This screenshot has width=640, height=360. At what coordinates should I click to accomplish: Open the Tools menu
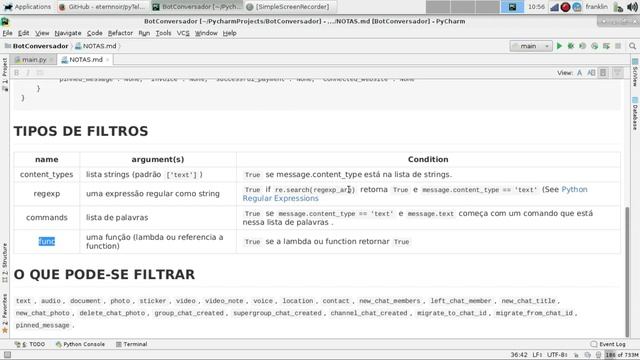(x=163, y=33)
